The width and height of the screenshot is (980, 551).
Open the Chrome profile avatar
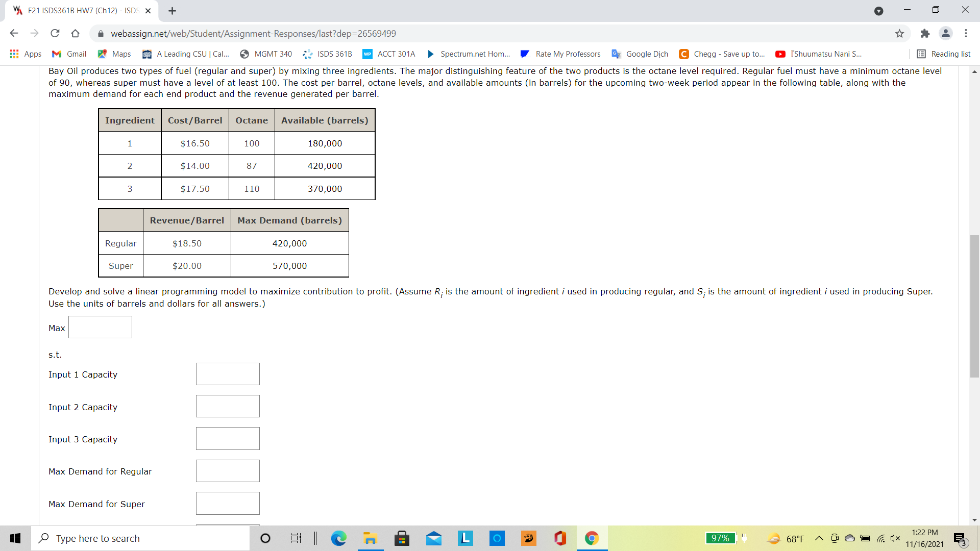click(x=946, y=33)
